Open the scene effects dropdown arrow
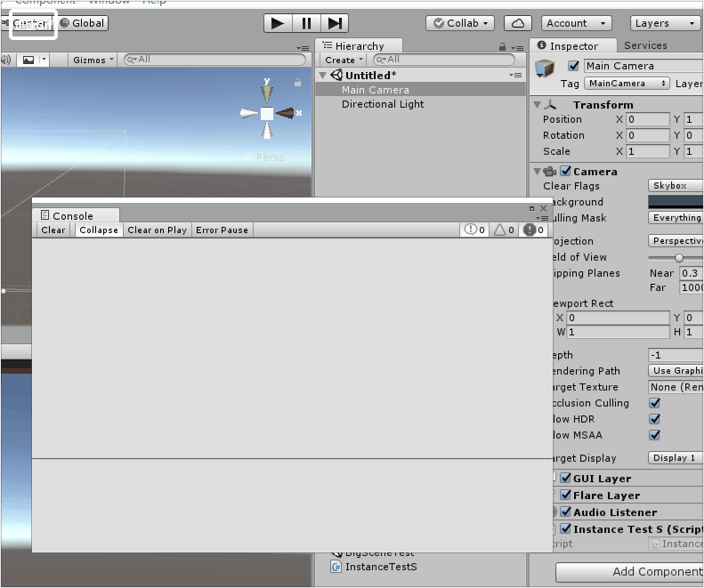The width and height of the screenshot is (704, 588). click(x=44, y=60)
